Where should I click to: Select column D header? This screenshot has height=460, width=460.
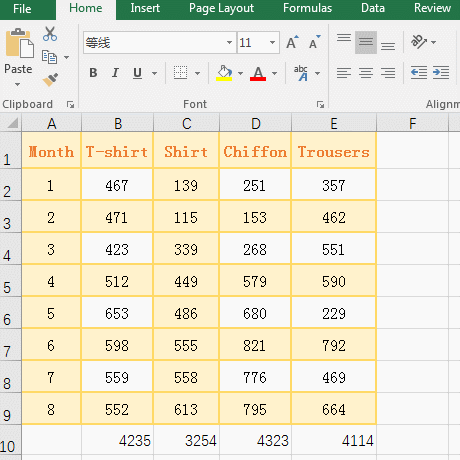(255, 123)
